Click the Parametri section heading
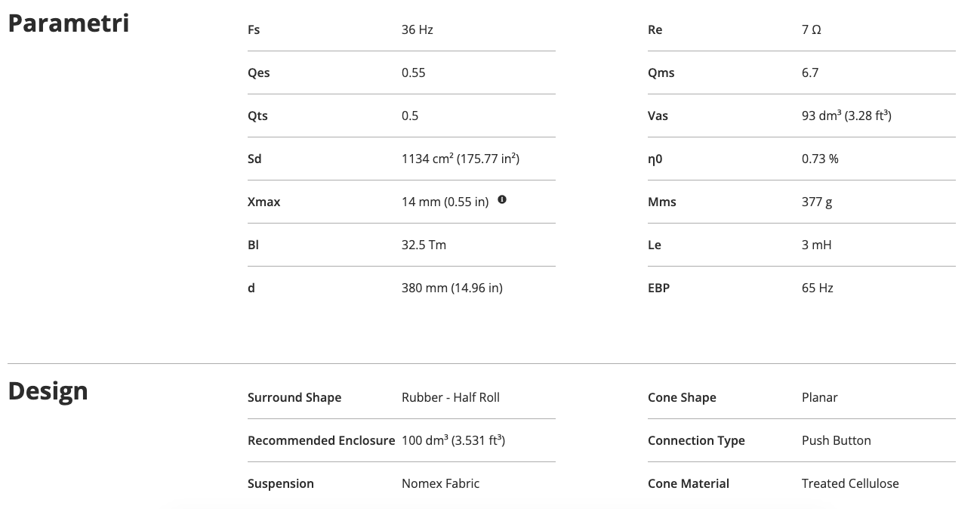 click(68, 23)
